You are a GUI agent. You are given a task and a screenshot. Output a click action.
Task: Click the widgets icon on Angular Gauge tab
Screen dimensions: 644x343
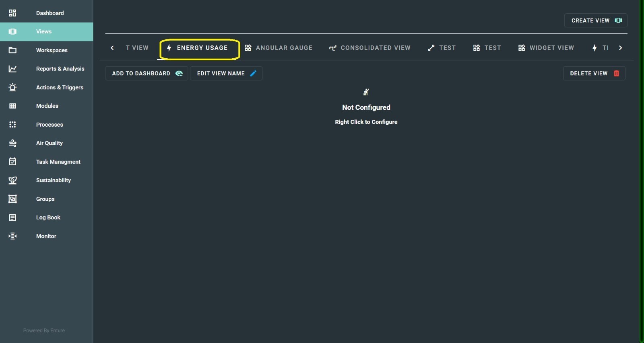coord(248,48)
